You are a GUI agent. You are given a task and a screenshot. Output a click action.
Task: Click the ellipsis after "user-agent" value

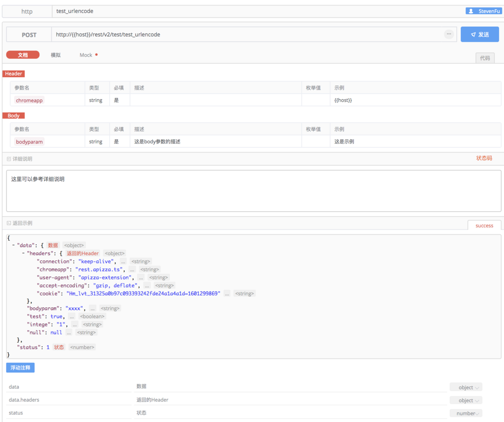click(141, 277)
